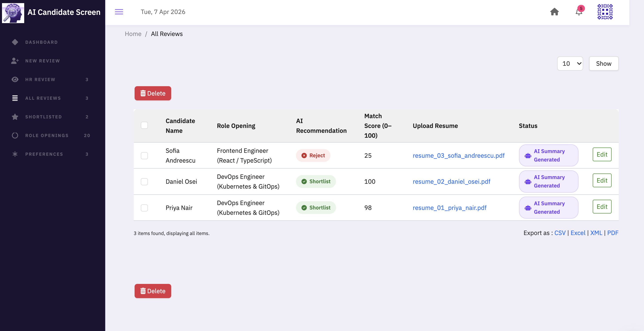Go to New Review menu item

[x=42, y=61]
